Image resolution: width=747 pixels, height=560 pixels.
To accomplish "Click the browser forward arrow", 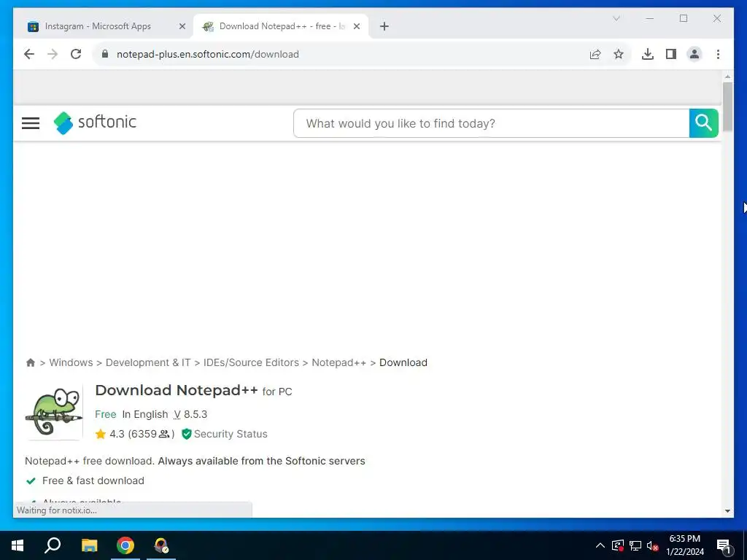I will [53, 54].
